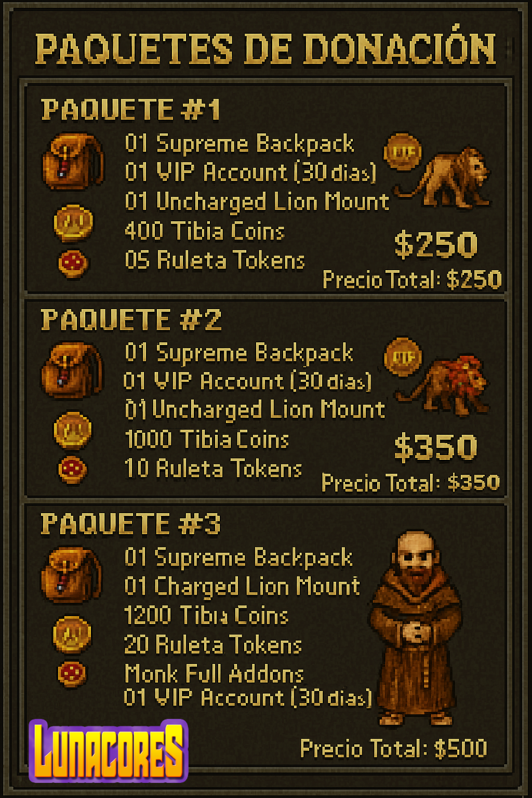Open the Lunacores logo
This screenshot has height=798, width=532.
tap(108, 750)
